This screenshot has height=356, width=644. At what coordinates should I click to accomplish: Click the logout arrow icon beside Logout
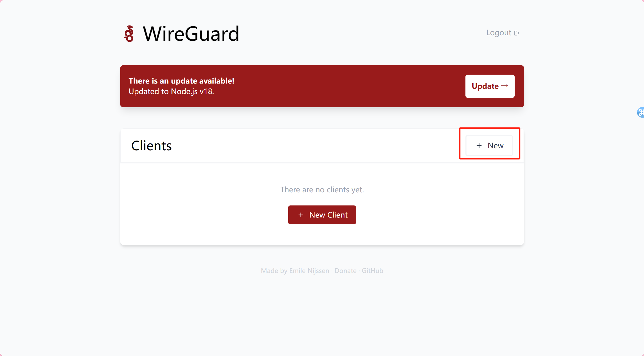pyautogui.click(x=517, y=33)
